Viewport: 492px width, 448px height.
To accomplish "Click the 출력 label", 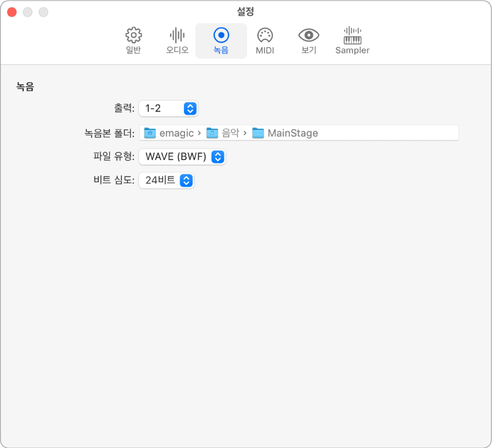I will point(124,108).
